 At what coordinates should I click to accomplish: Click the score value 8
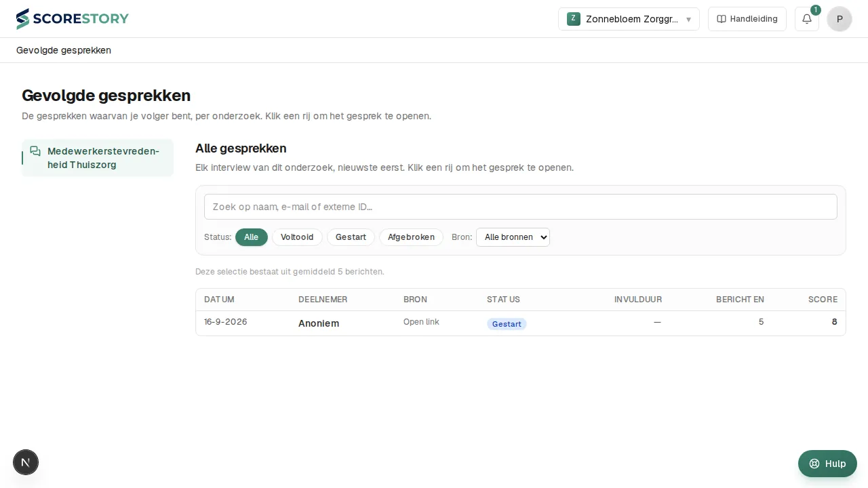coord(835,322)
